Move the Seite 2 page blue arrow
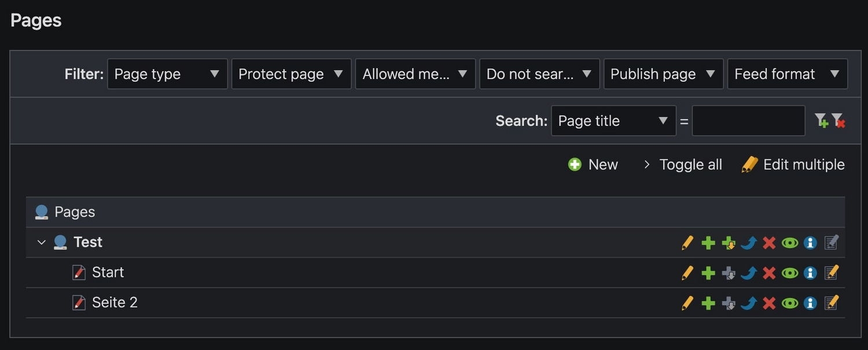Viewport: 868px width, 350px height. pos(749,303)
